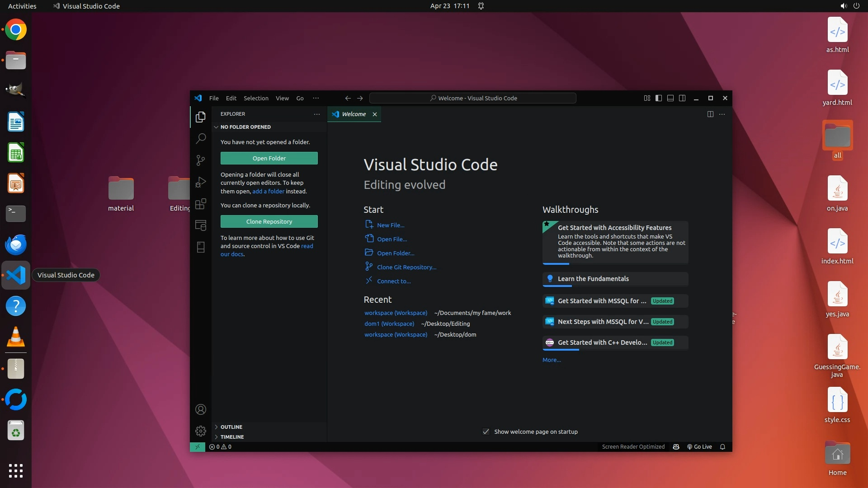This screenshot has width=868, height=488.
Task: Click the Go Live status bar item
Action: [699, 447]
